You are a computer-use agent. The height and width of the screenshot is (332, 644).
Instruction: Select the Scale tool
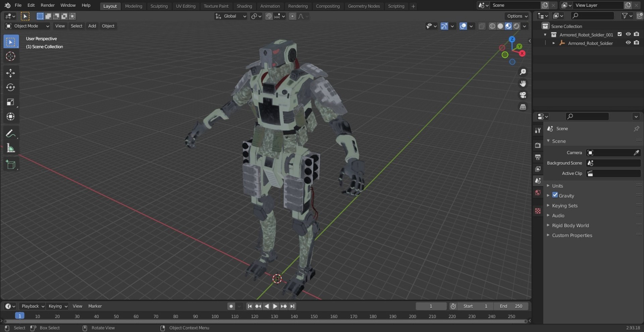[x=11, y=102]
